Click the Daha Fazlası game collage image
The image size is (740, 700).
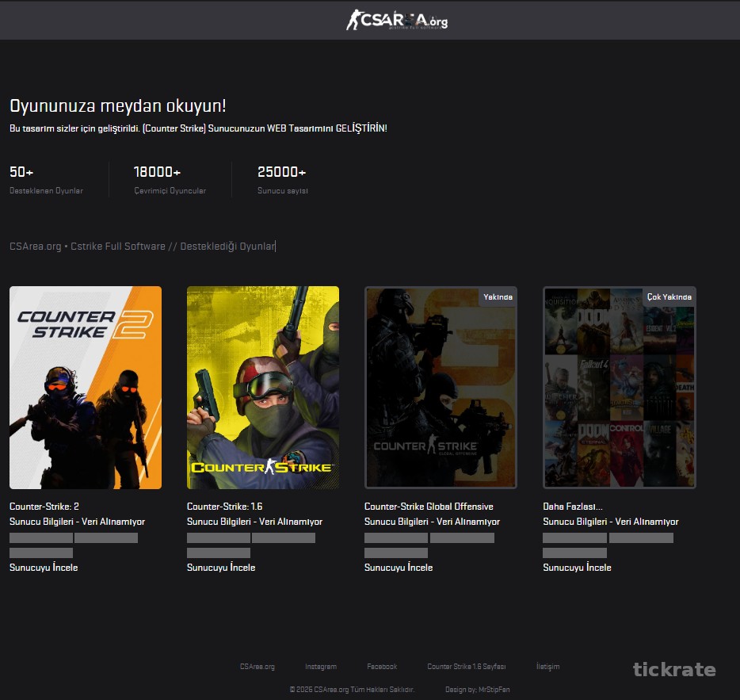click(x=620, y=387)
